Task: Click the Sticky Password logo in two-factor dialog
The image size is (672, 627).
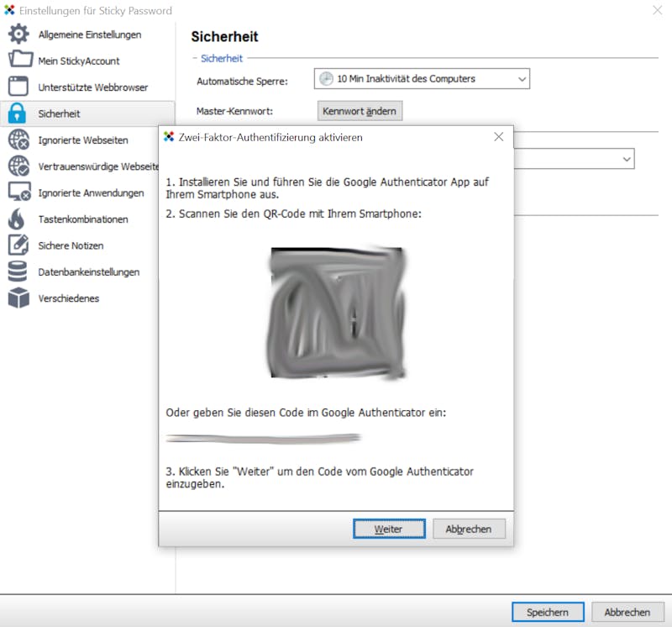Action: pos(169,137)
